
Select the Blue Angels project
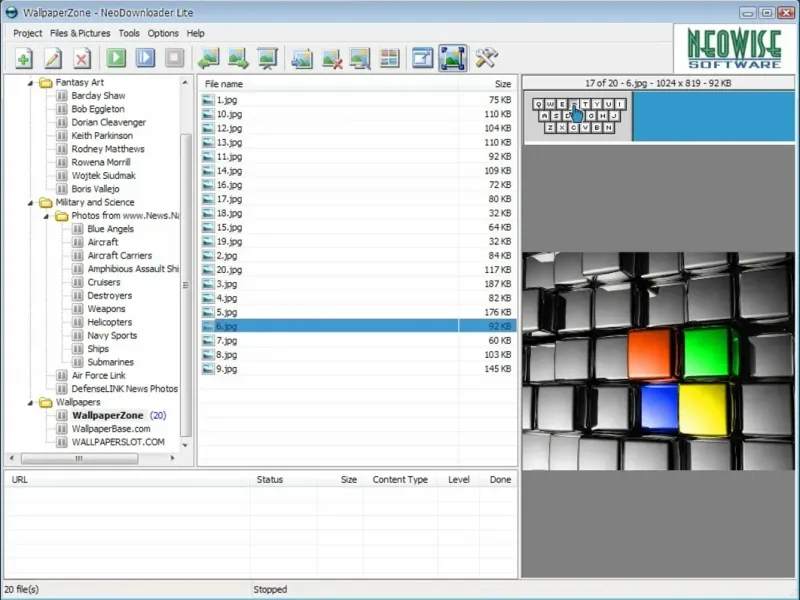[x=111, y=229]
